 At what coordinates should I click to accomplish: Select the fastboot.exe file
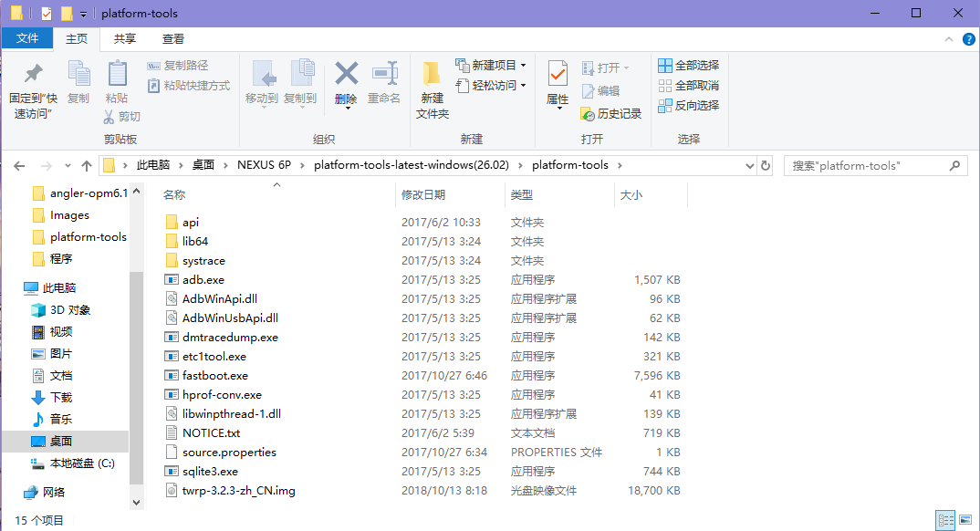(x=214, y=376)
